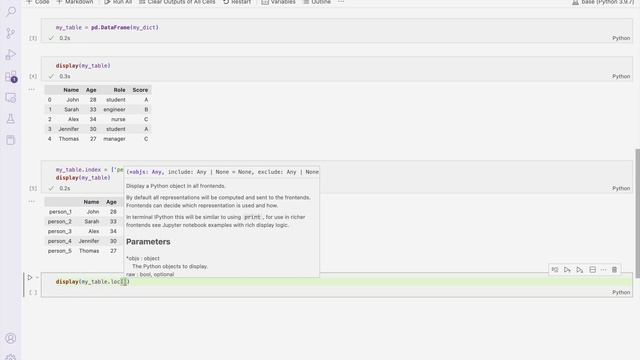Open the Remote Explorer sidebar icon
Screen dimensions: 640x360
click(x=11, y=98)
